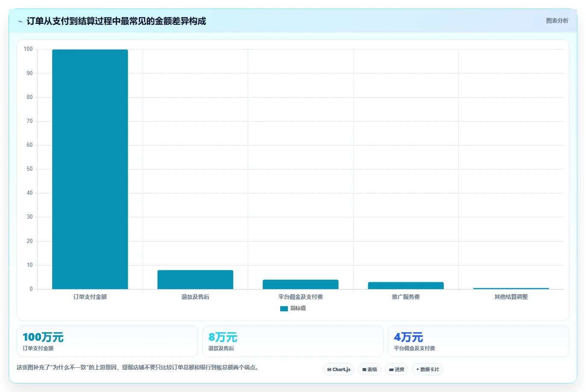
Task: Open the 8万元 data card
Action: (293, 341)
